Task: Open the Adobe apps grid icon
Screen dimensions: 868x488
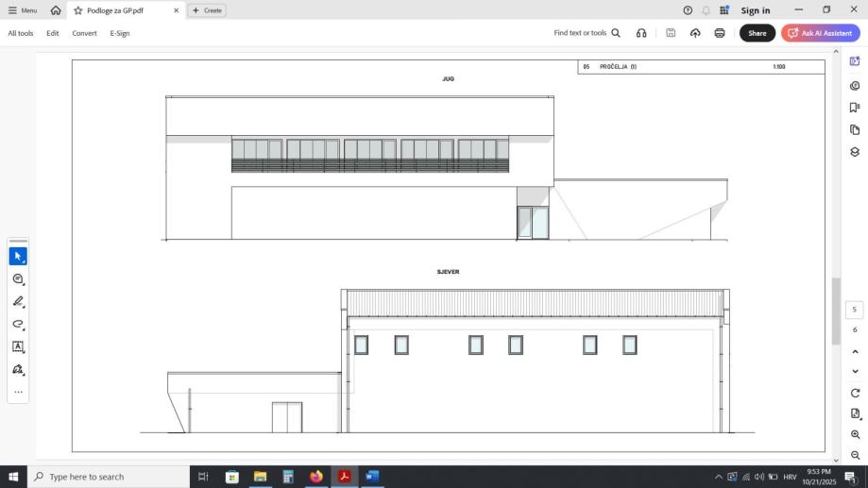Action: point(724,10)
